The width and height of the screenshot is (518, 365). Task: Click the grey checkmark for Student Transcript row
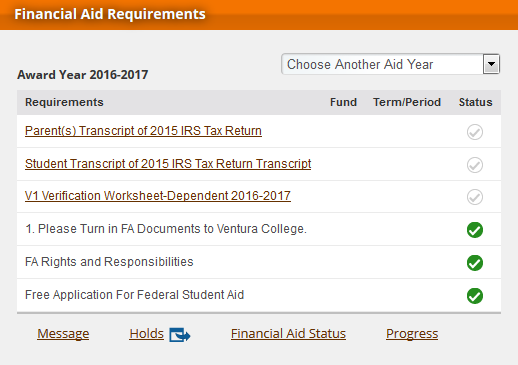tap(475, 165)
